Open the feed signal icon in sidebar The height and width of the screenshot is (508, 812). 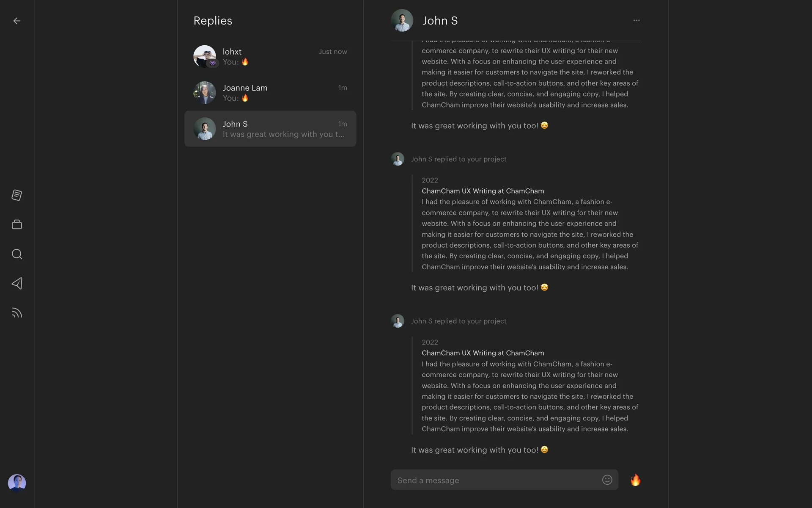[17, 313]
